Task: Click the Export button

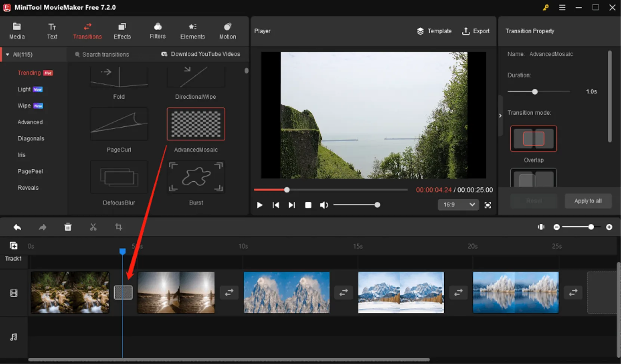Action: pyautogui.click(x=476, y=31)
